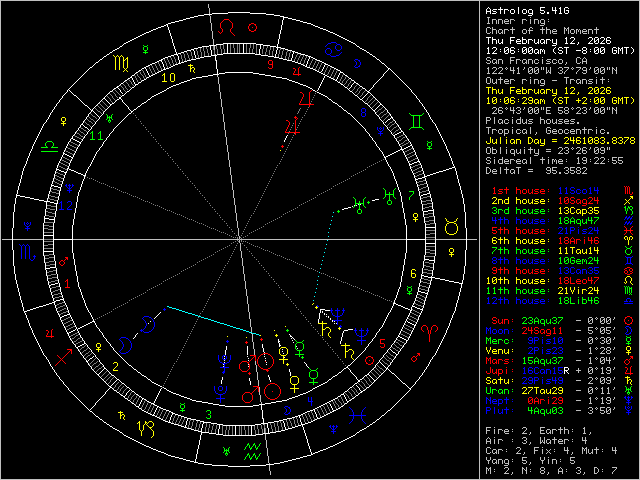This screenshot has width=640, height=480.
Task: Click the Taurus glyph on the wheel
Action: tap(451, 229)
